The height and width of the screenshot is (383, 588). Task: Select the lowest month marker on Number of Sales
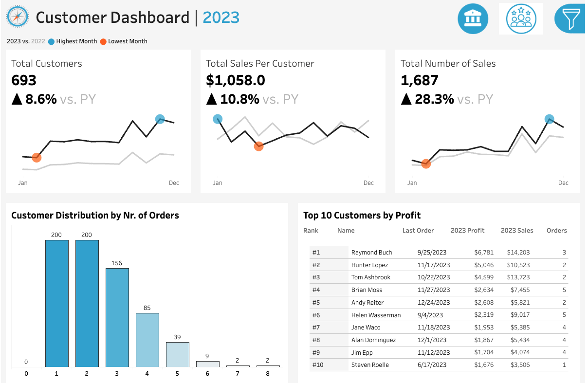[425, 164]
